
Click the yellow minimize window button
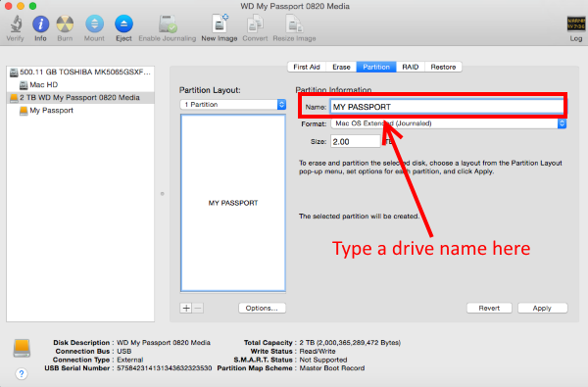pyautogui.click(x=21, y=6)
